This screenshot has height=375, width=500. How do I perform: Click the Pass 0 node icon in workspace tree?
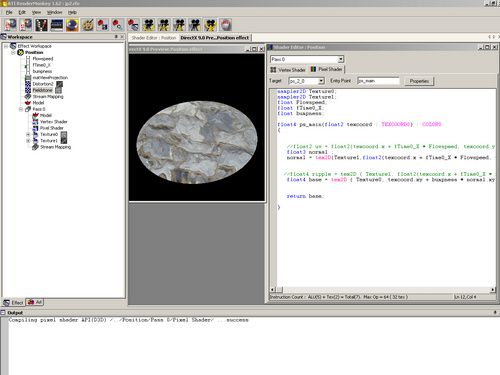(x=28, y=109)
